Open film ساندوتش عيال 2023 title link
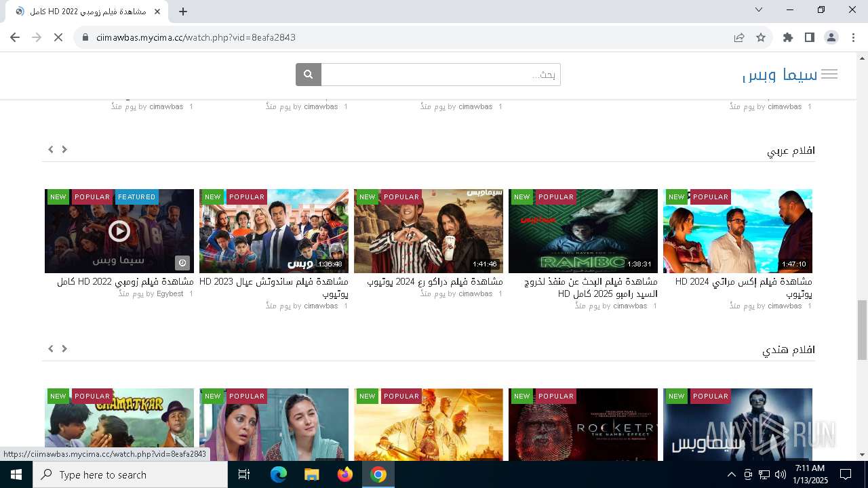Image resolution: width=868 pixels, height=488 pixels. click(274, 287)
